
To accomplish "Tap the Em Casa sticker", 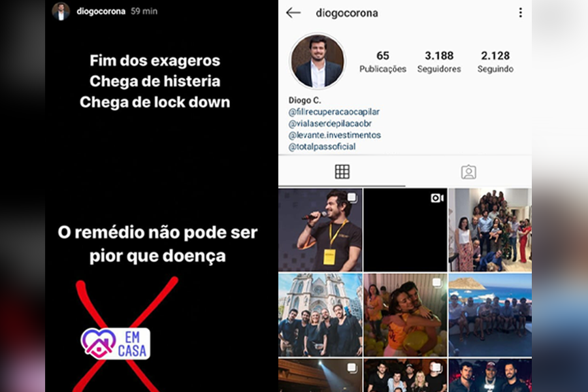I will pos(116,344).
